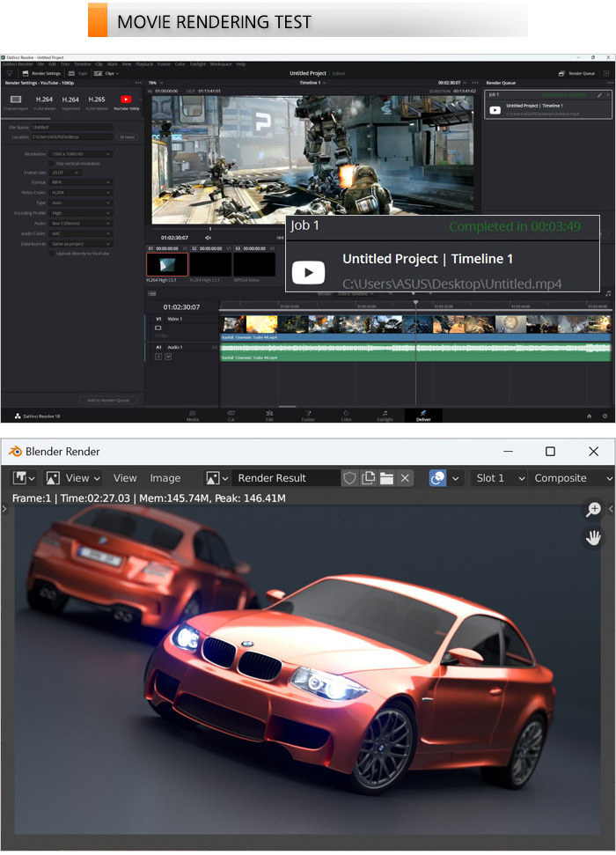Screen dimensions: 616x855
Task: Switch to the Deliver page tab
Action: [423, 416]
